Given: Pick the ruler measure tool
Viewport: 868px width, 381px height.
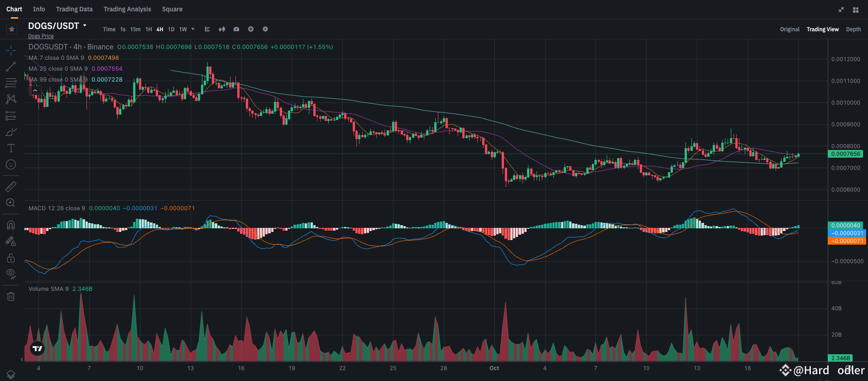Looking at the screenshot, I should pyautogui.click(x=11, y=186).
